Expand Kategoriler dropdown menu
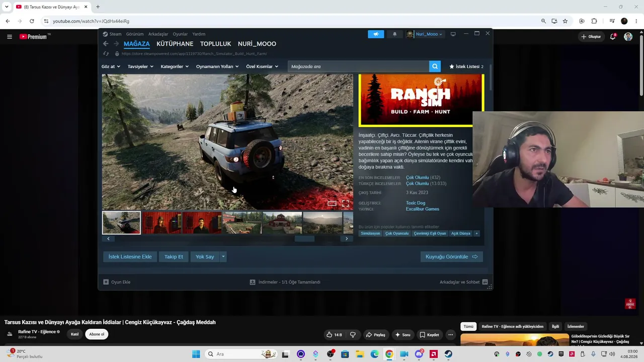Screen dimensions: 644x362 coord(175,66)
